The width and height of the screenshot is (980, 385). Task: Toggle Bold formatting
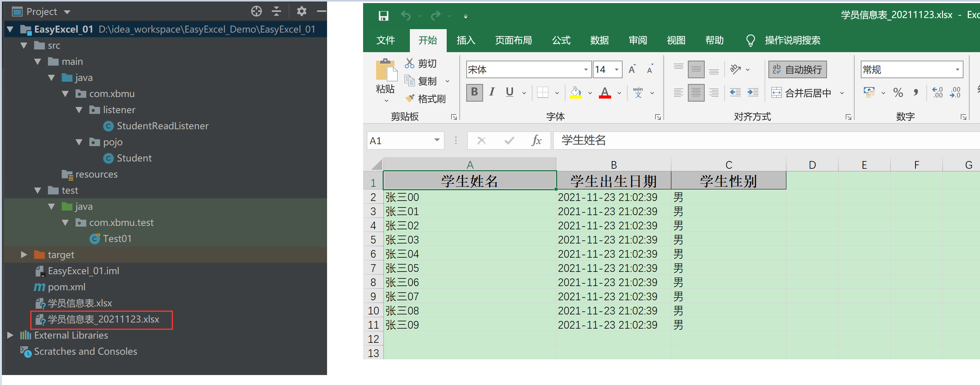(474, 92)
